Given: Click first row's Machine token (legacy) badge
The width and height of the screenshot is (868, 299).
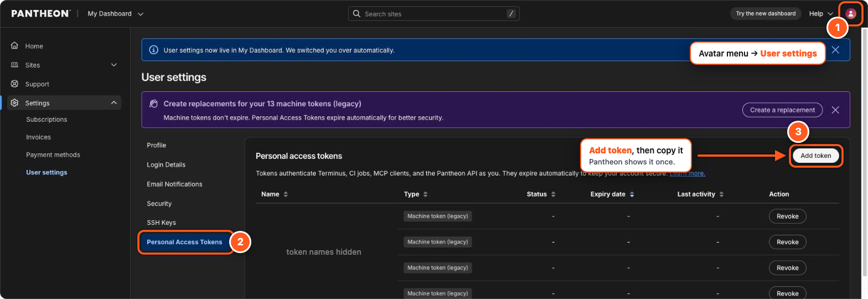Looking at the screenshot, I should pos(438,216).
